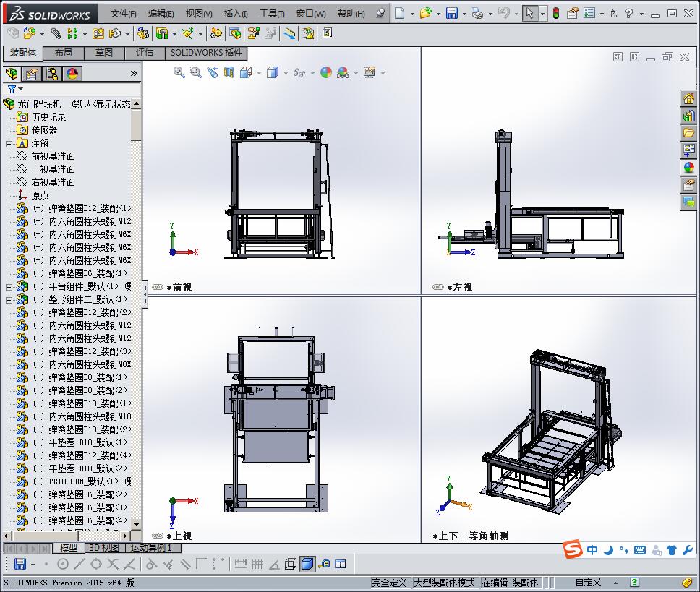Click the Save floppy disk icon in title toolbar
The height and width of the screenshot is (592, 700).
coord(452,14)
